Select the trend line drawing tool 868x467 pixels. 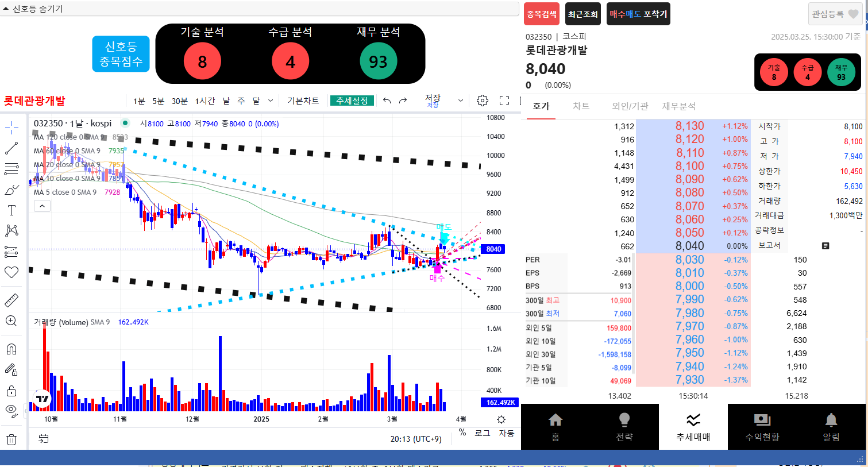11,148
